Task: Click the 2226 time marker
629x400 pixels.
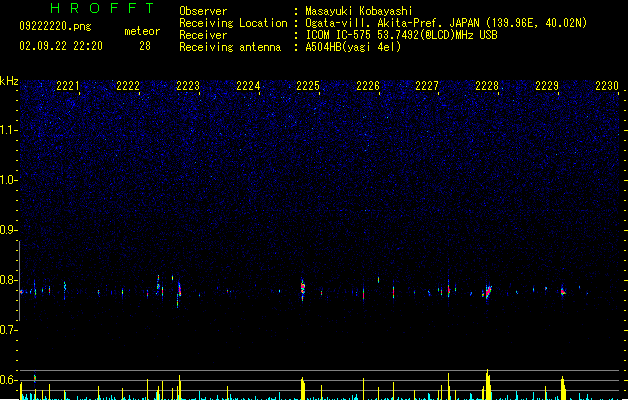Action: coord(368,86)
